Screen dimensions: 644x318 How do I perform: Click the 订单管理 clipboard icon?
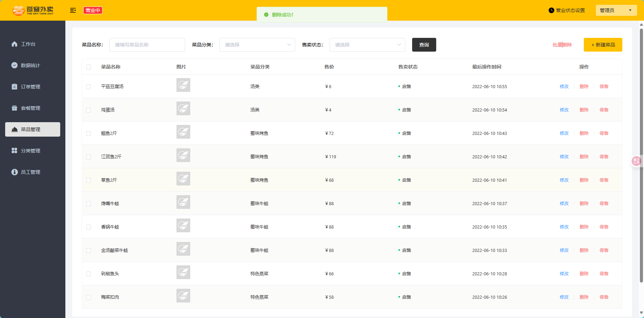pyautogui.click(x=14, y=87)
